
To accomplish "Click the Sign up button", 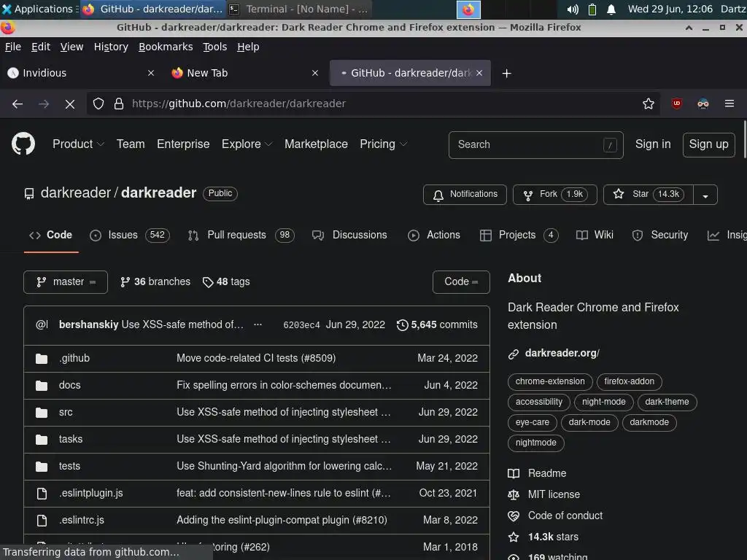I will [x=708, y=144].
